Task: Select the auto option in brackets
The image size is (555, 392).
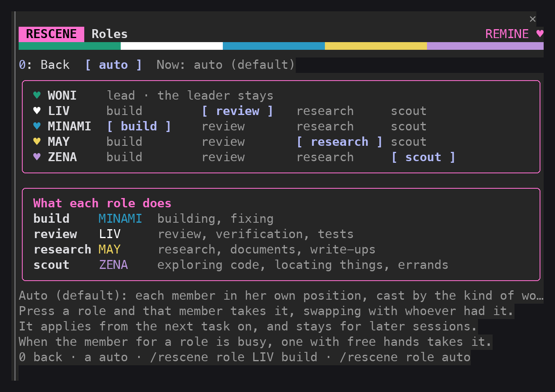Action: pos(113,65)
